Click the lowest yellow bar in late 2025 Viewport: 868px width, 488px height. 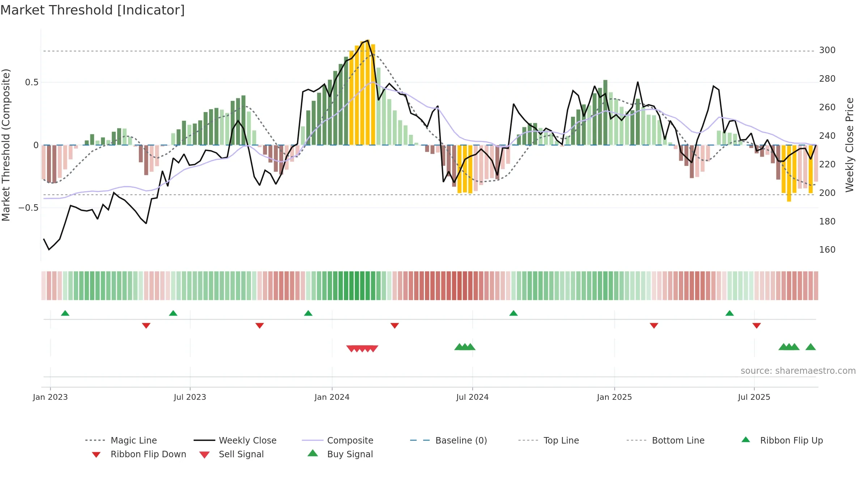click(789, 173)
